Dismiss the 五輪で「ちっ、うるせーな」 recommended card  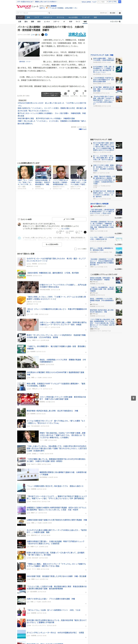click(33, 189)
